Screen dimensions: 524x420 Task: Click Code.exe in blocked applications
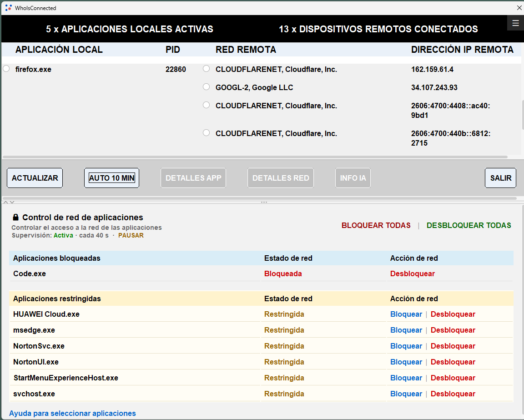(30, 273)
